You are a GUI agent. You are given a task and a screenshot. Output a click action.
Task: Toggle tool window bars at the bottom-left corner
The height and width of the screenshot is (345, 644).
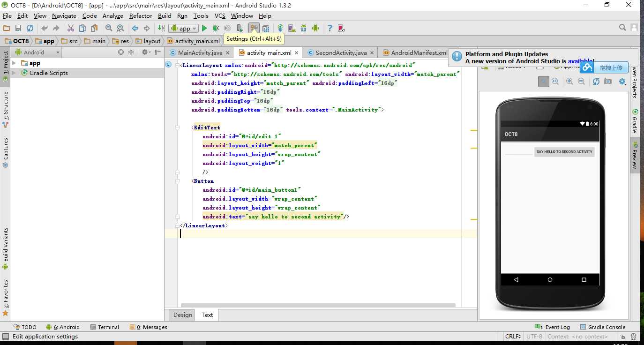click(5, 336)
